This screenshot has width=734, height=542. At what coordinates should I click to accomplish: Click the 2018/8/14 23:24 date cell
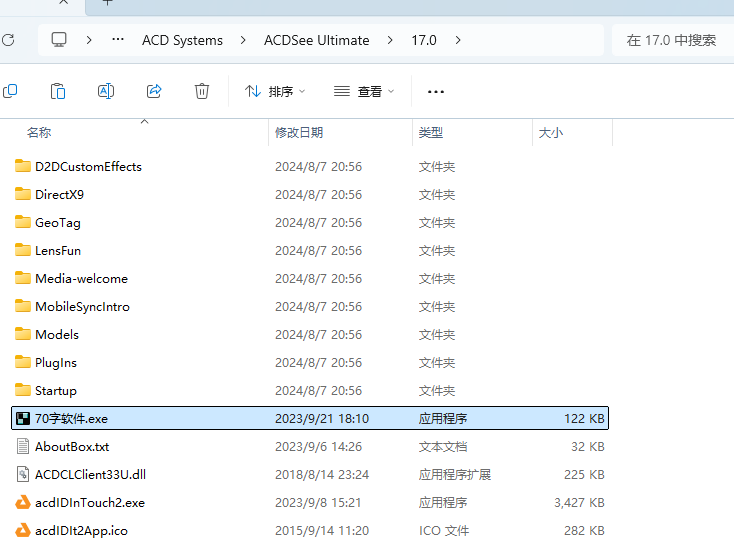click(322, 475)
